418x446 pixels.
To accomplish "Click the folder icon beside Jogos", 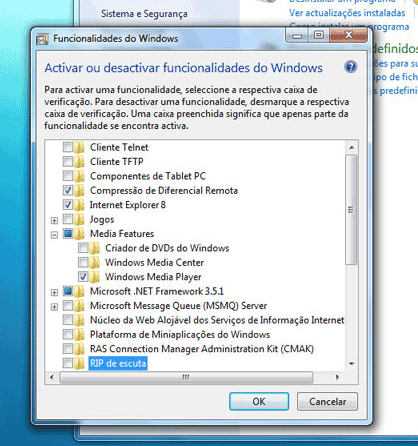I will pos(79,219).
